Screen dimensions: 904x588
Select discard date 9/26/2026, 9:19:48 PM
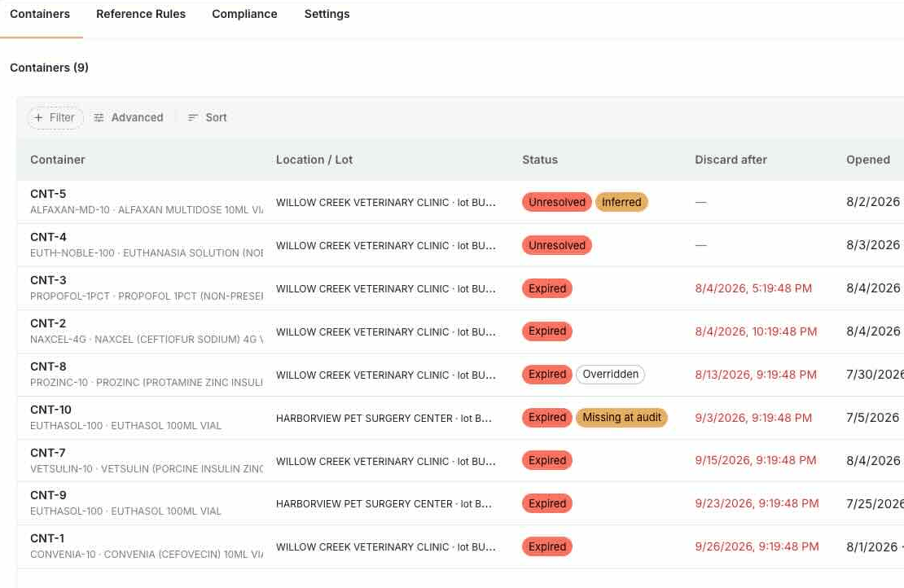[757, 547]
